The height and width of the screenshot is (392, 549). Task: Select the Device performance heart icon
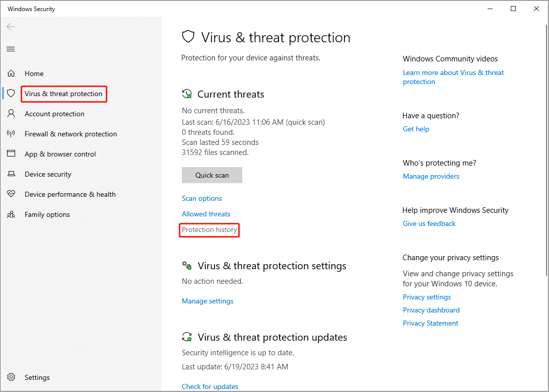pyautogui.click(x=11, y=194)
